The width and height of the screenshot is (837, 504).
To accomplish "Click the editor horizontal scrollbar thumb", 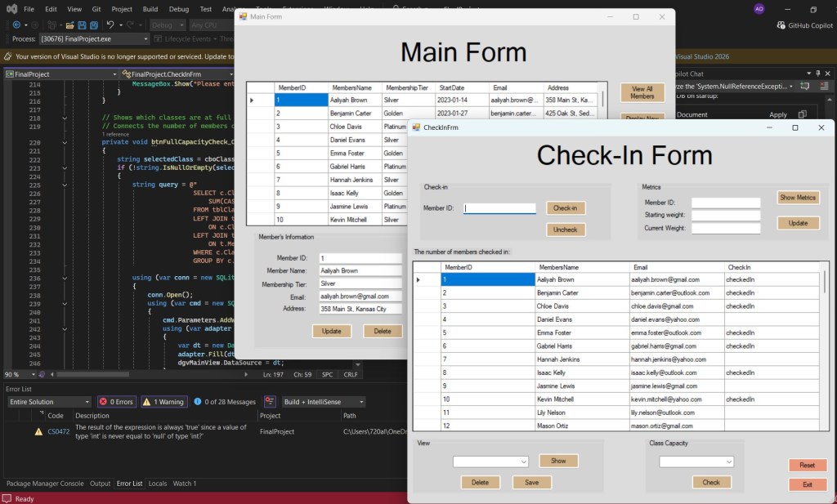I will [93, 374].
